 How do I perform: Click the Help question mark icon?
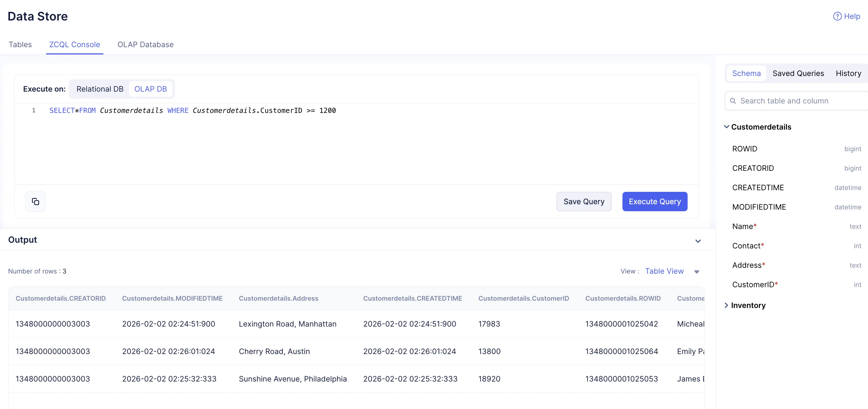(x=837, y=16)
